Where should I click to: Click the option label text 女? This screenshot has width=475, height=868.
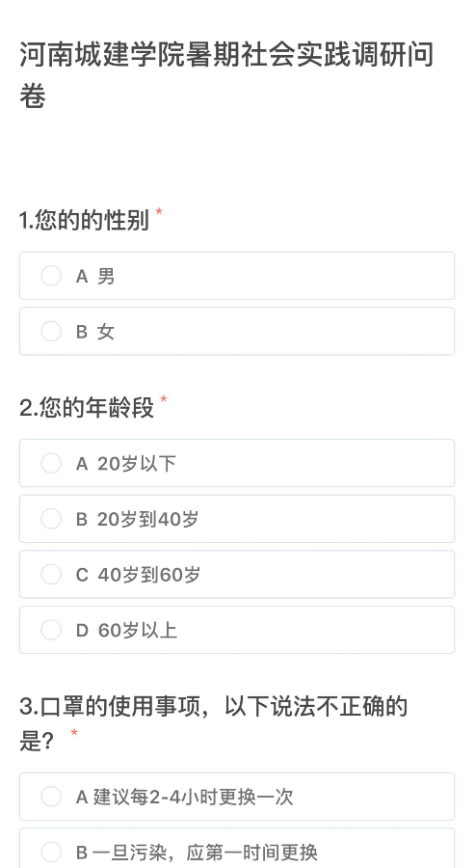tap(106, 332)
